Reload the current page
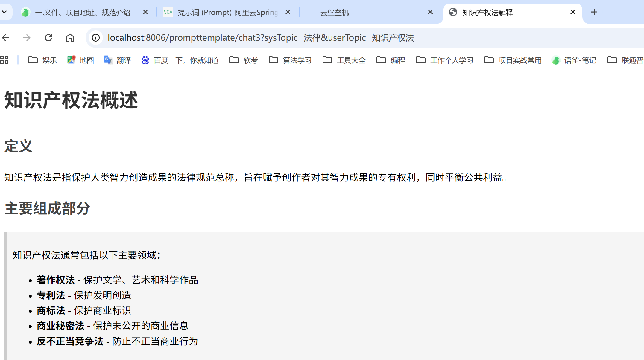This screenshot has width=644, height=360. coord(48,38)
